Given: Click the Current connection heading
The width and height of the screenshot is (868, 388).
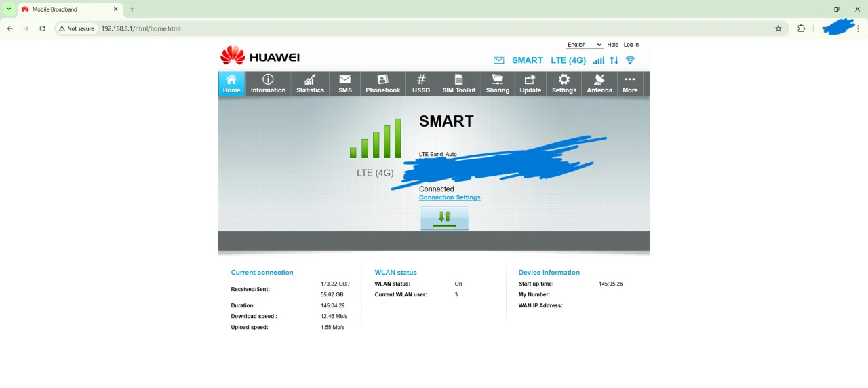Looking at the screenshot, I should point(262,273).
